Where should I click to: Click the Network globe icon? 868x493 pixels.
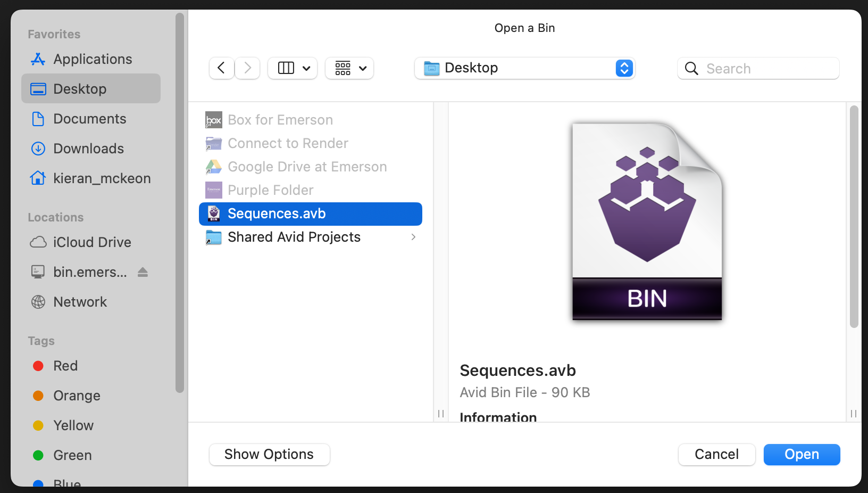pos(38,302)
